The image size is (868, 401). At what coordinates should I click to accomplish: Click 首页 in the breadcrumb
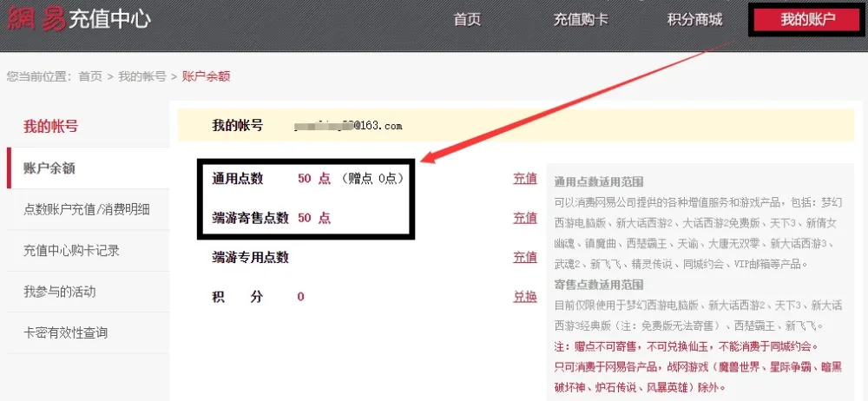tap(90, 76)
